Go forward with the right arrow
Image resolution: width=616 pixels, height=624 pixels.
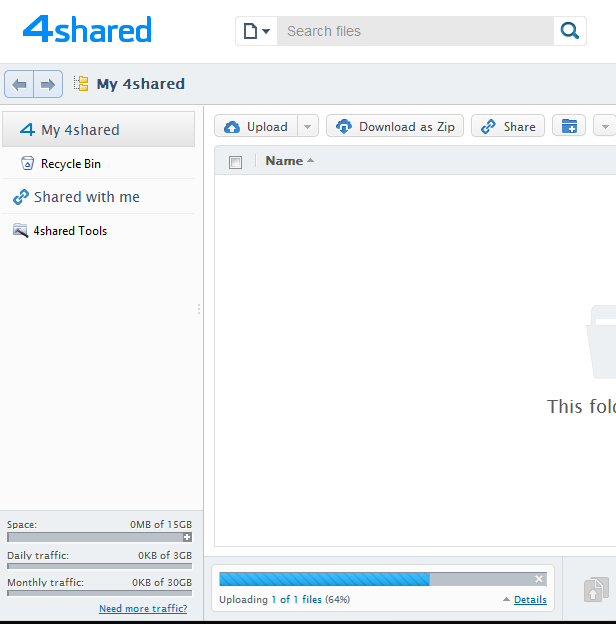[47, 84]
